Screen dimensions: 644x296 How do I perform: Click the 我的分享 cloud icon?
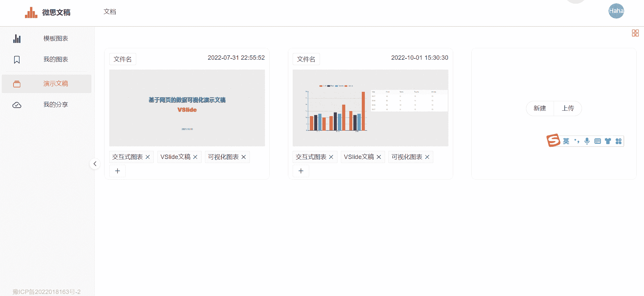pos(17,105)
